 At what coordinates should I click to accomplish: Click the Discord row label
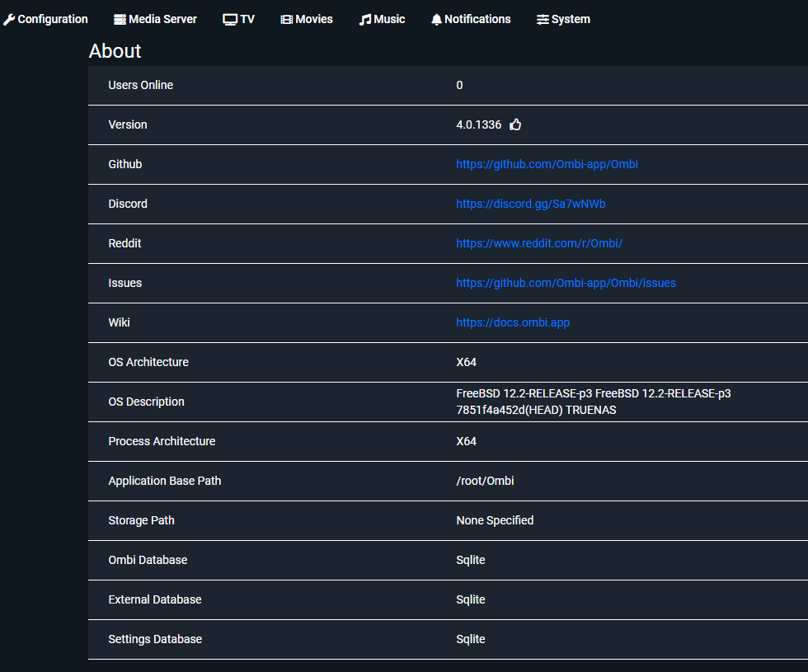point(128,204)
